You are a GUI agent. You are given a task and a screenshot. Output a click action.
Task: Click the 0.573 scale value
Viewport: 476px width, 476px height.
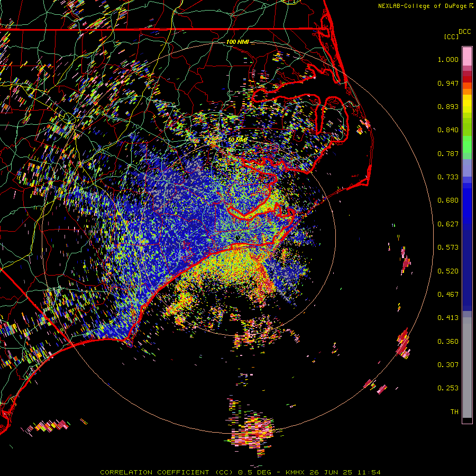(x=448, y=248)
